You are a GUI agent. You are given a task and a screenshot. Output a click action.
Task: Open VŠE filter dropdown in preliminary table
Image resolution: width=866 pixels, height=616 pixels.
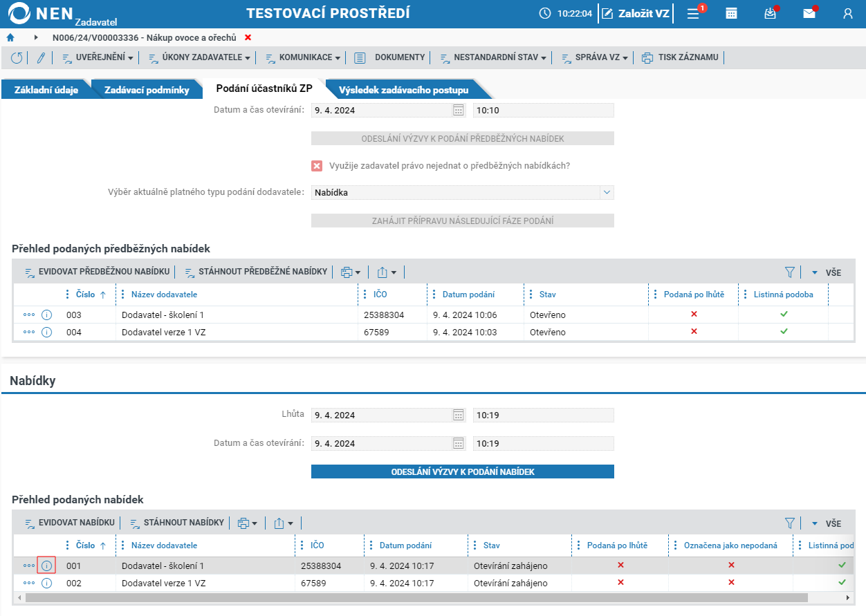coord(826,272)
